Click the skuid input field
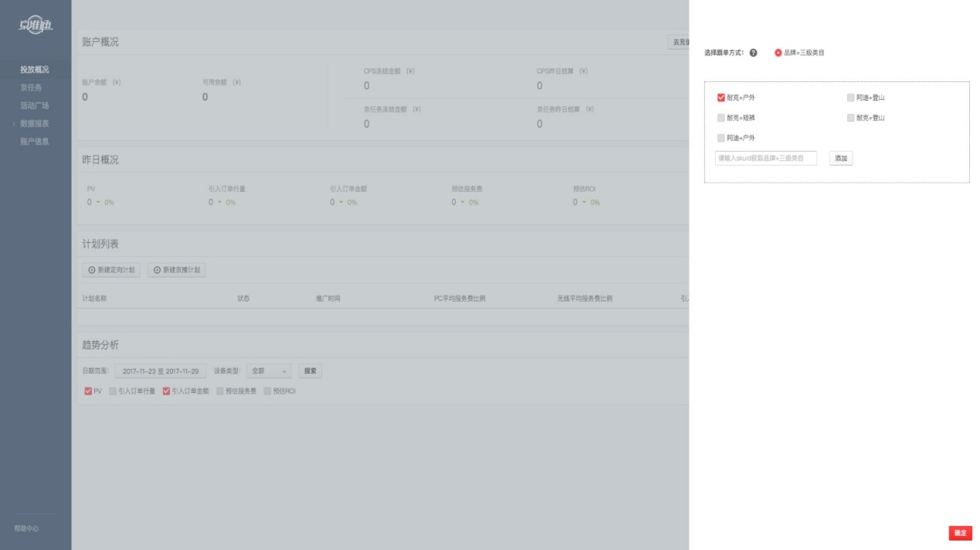Screen dimensions: 980x550 pos(765,158)
